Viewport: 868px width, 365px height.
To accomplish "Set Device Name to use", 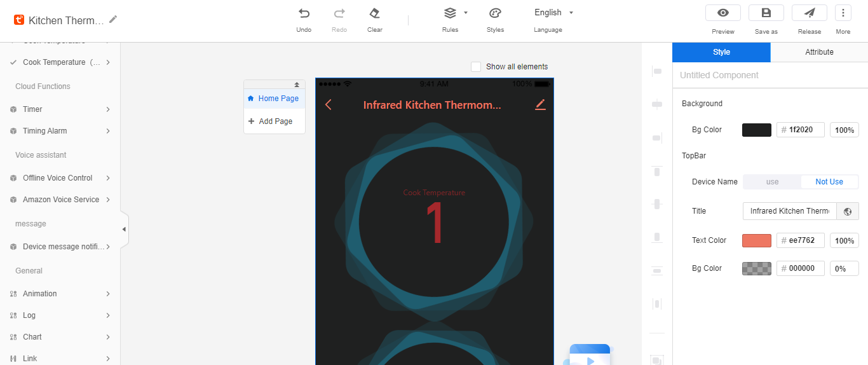I will [x=772, y=182].
